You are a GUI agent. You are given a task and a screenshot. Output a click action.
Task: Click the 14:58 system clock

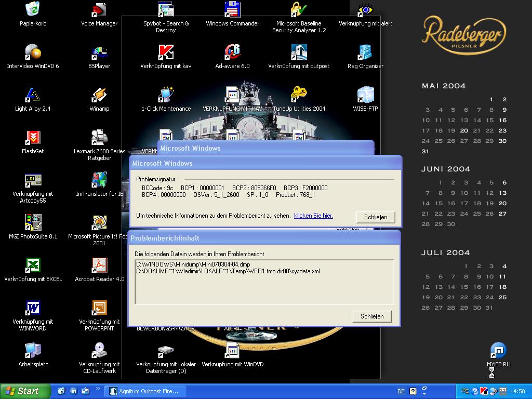pos(517,391)
